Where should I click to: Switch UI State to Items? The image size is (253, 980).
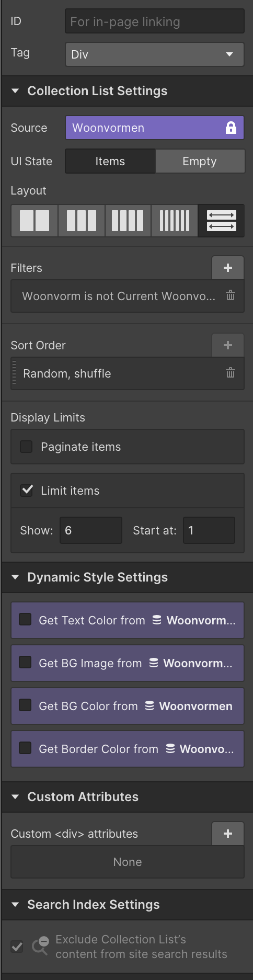click(110, 161)
